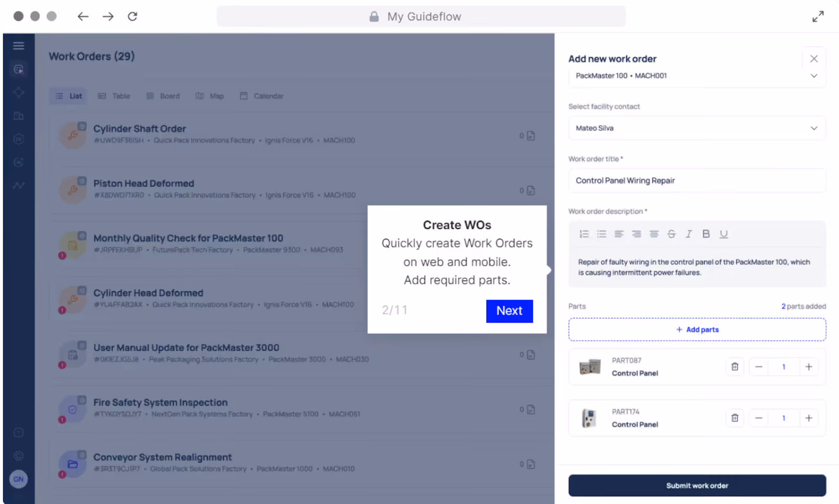Image resolution: width=839 pixels, height=504 pixels.
Task: Delete part PART174 with the trash icon
Action: point(735,418)
